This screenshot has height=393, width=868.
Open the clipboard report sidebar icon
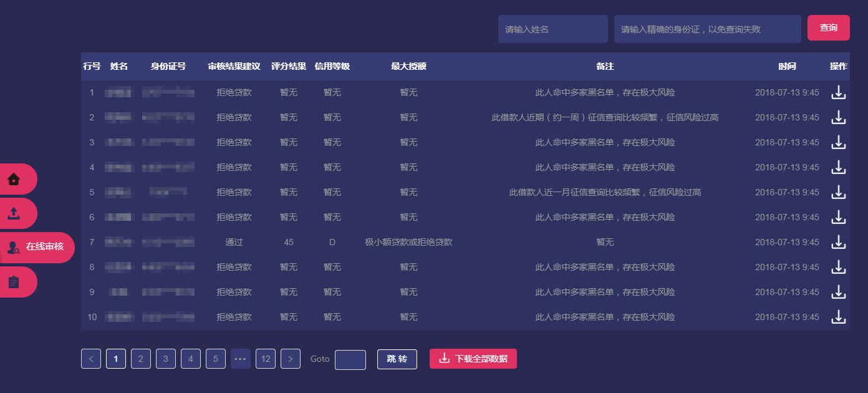point(14,282)
